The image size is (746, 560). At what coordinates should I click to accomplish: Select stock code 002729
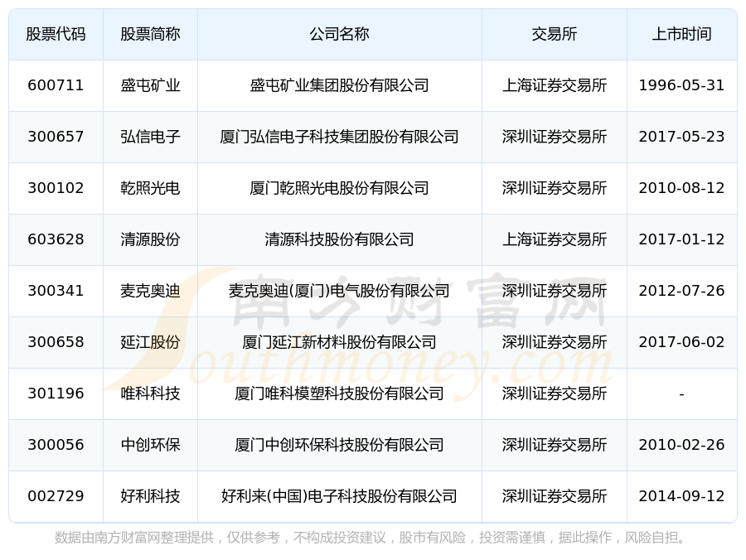[x=56, y=496]
